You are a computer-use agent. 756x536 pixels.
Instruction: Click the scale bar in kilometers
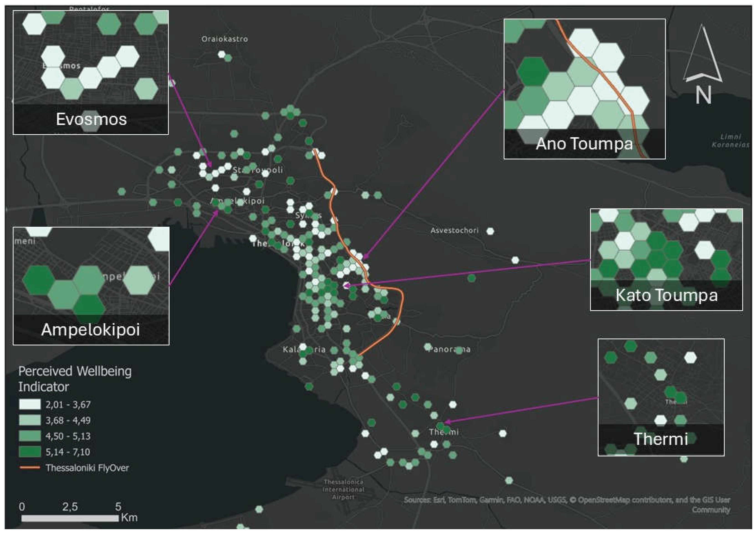[x=70, y=518]
